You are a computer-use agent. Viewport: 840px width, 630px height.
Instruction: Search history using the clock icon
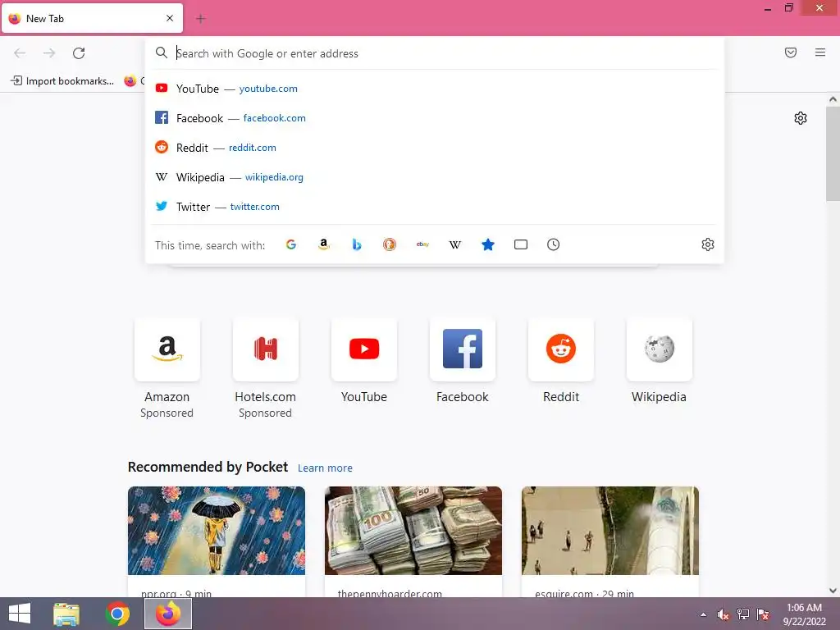click(x=554, y=244)
